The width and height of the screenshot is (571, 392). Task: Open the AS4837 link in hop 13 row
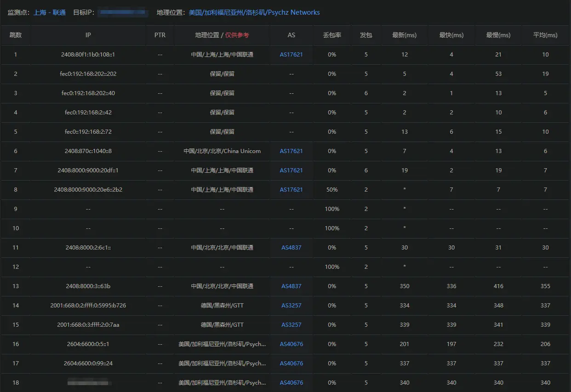point(291,286)
